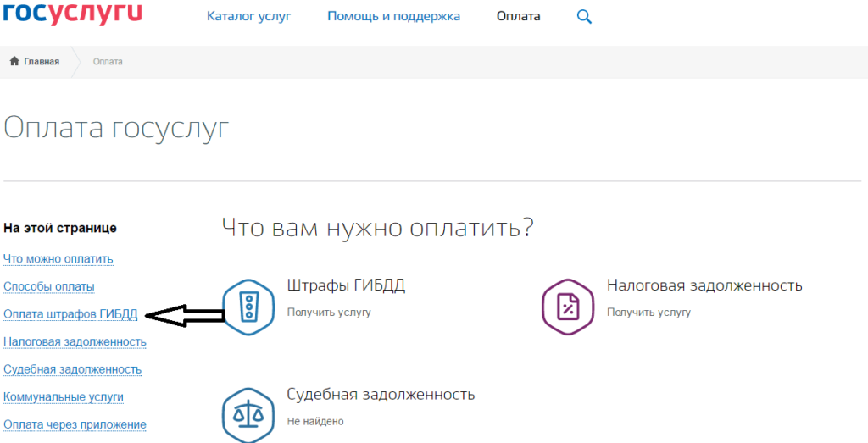This screenshot has width=868, height=443.
Task: Click the home icon in breadcrumb
Action: 14,62
